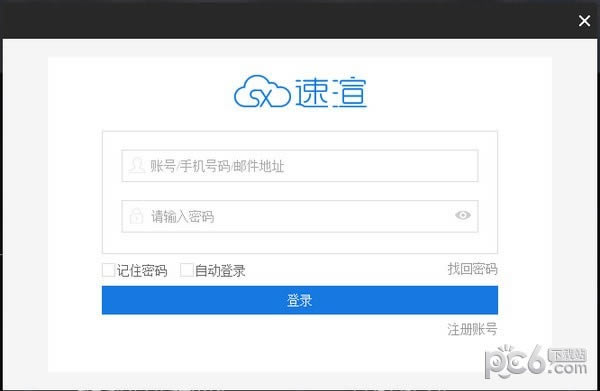Focus the 账号/手机号码/邮件地址 input field

pos(300,166)
